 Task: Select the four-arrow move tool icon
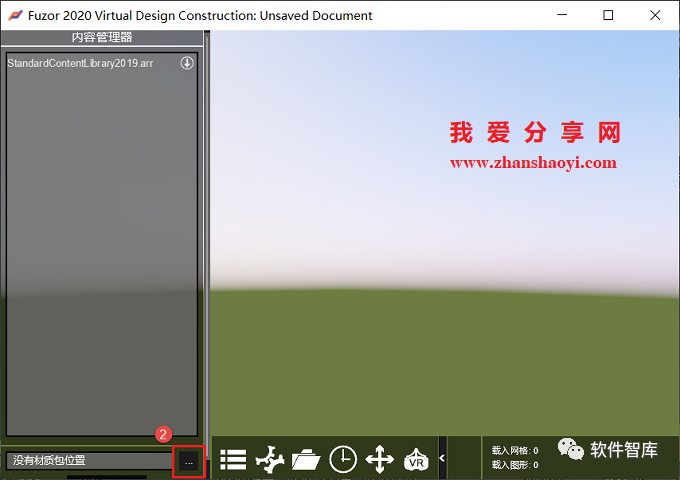coord(379,459)
